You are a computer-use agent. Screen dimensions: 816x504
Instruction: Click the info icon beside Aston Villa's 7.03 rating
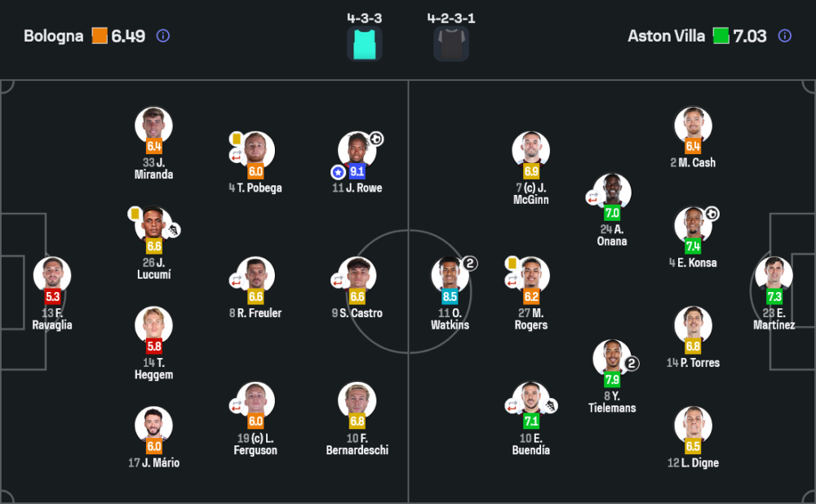784,36
